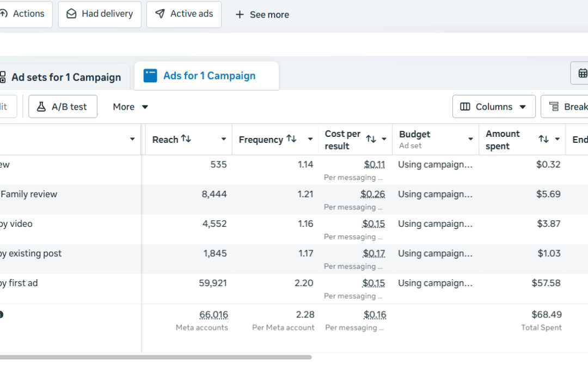Sort by Cost per result arrows
This screenshot has height=368, width=588.
(x=371, y=139)
